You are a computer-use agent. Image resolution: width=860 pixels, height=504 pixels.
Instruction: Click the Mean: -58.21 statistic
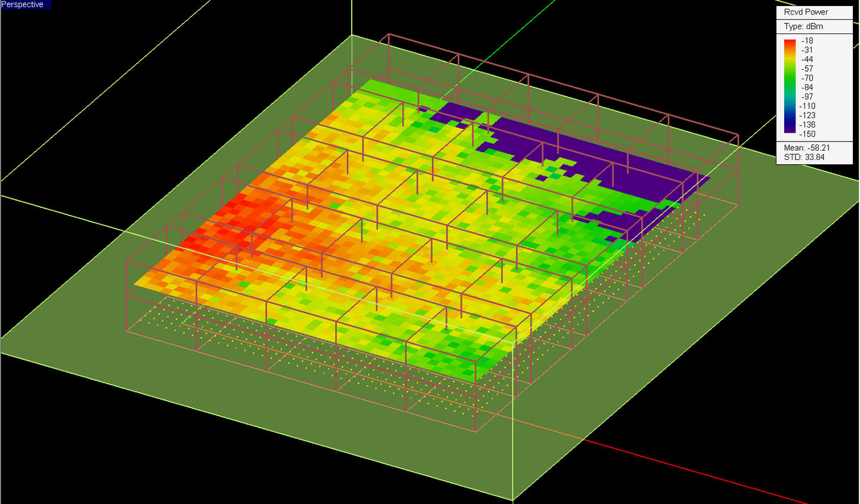click(807, 148)
